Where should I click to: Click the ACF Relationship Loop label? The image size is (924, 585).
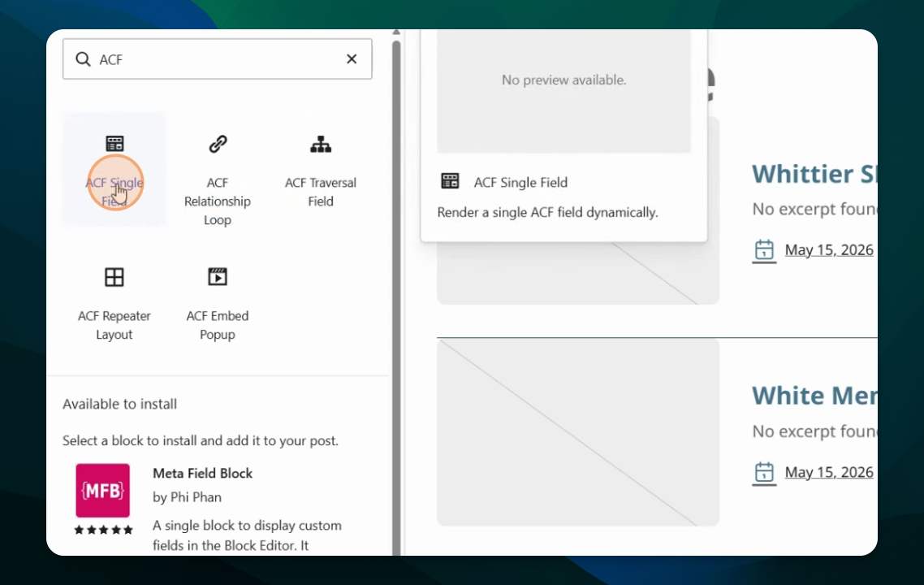tap(218, 201)
